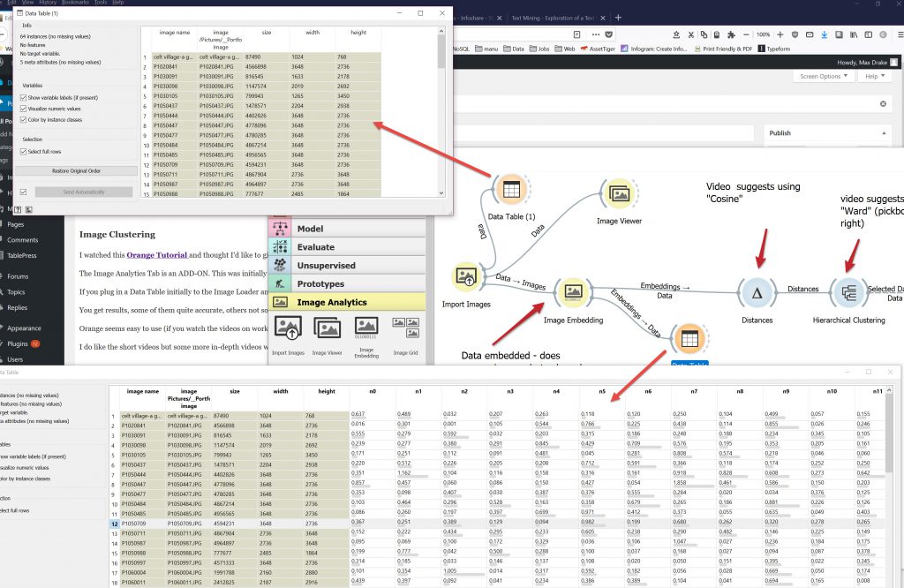Open the Screen Options dropdown
904x588 pixels.
point(824,77)
